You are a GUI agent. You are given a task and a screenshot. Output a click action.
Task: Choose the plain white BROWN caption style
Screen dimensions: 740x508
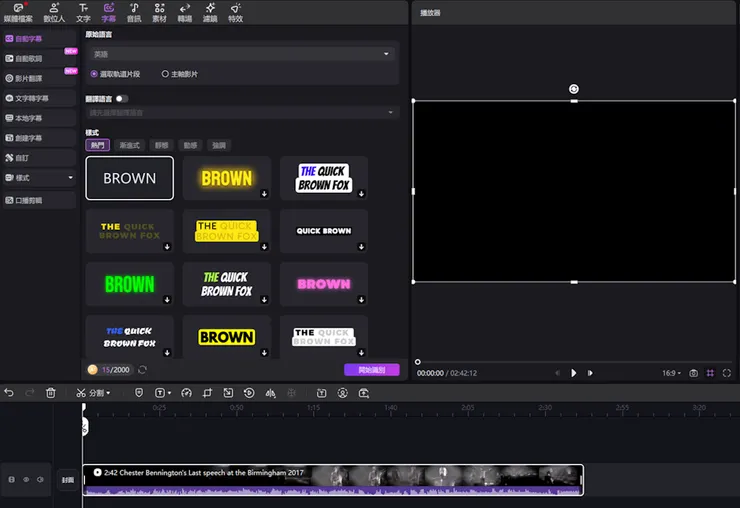point(129,178)
